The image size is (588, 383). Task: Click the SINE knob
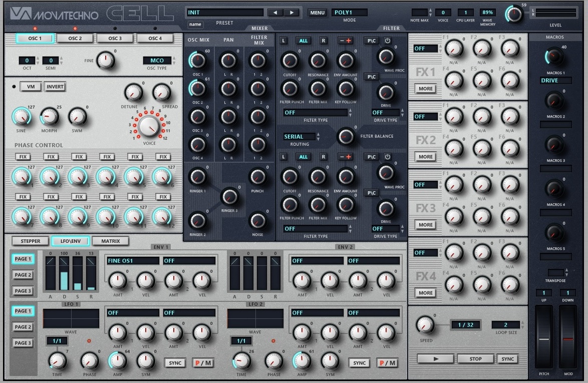click(x=22, y=117)
